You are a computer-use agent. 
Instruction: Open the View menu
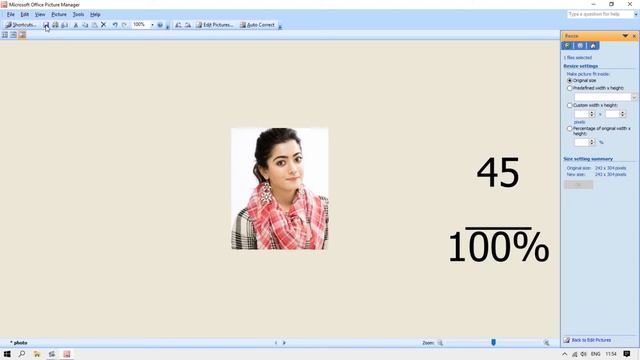40,14
